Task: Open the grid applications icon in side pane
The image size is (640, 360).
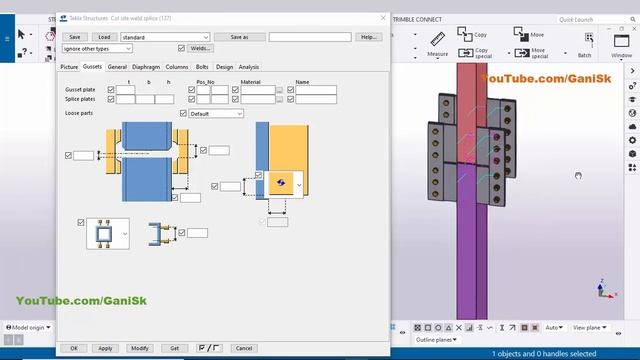Action: (632, 168)
